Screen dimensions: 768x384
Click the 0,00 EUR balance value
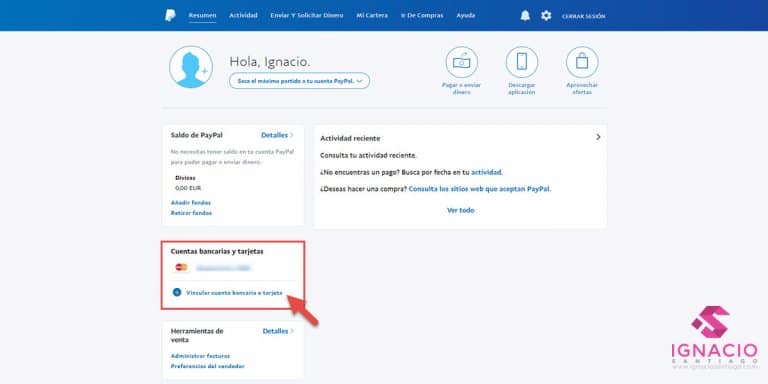coord(188,188)
